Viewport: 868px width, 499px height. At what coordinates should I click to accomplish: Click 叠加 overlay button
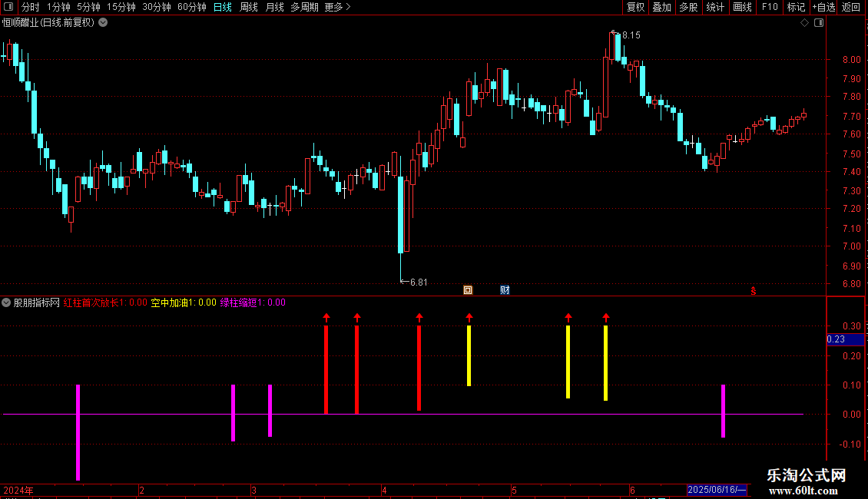[661, 7]
